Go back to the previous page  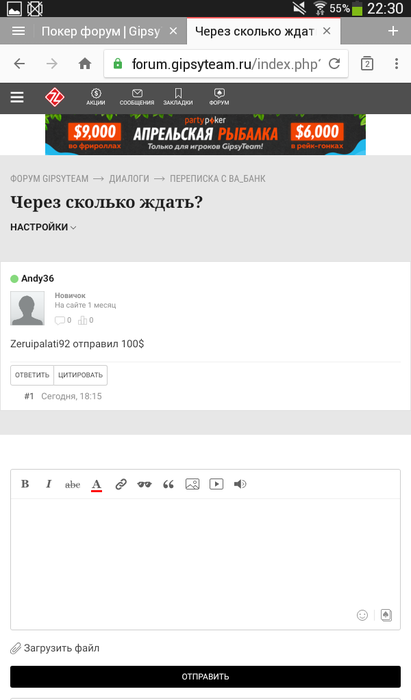point(20,64)
